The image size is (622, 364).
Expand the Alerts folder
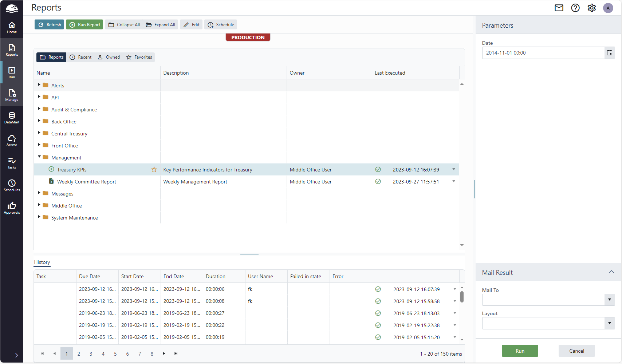39,85
